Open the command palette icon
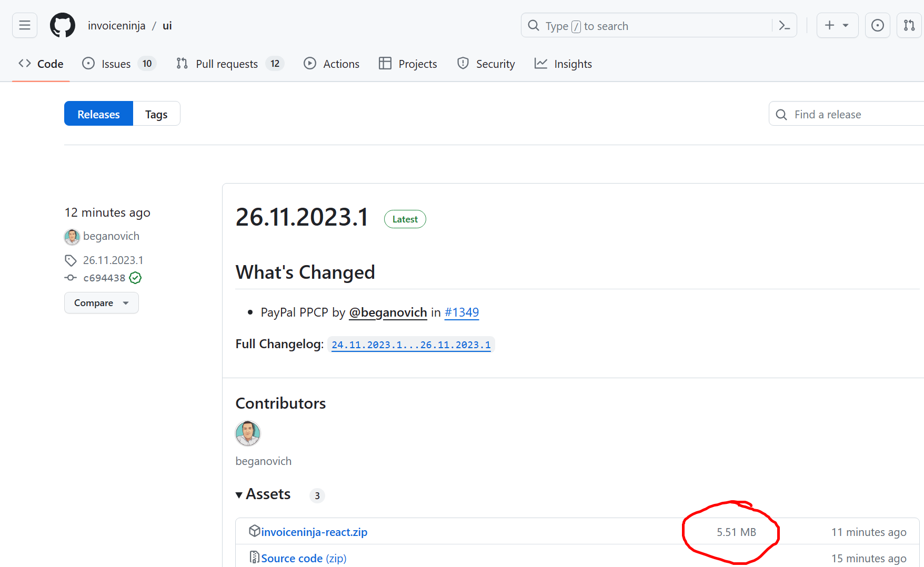 coord(784,25)
